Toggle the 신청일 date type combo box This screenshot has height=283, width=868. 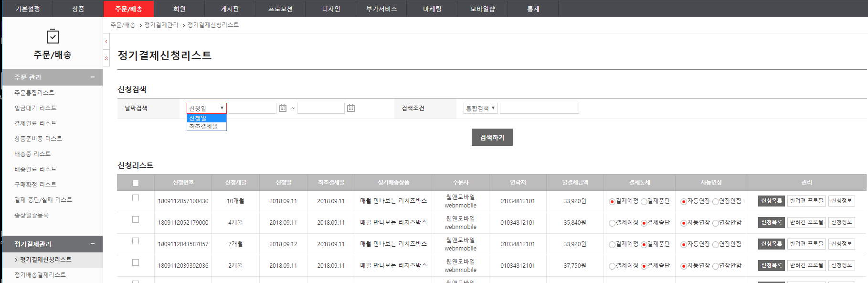click(206, 109)
